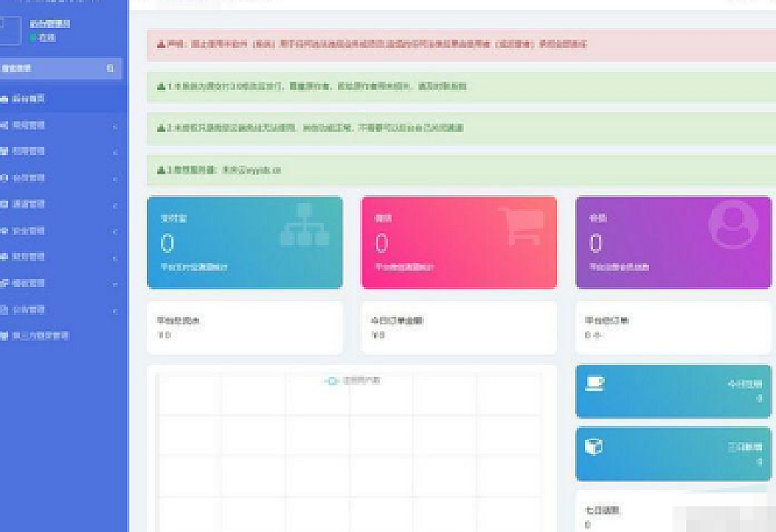
Task: Click the admin profile picture in sidebar
Action: pos(10,30)
